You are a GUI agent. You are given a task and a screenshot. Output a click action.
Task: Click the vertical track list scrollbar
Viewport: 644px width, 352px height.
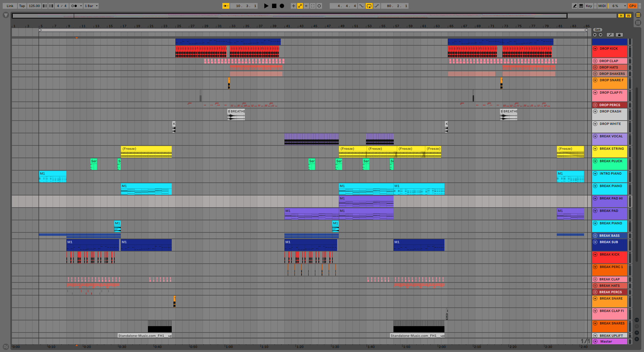click(637, 175)
